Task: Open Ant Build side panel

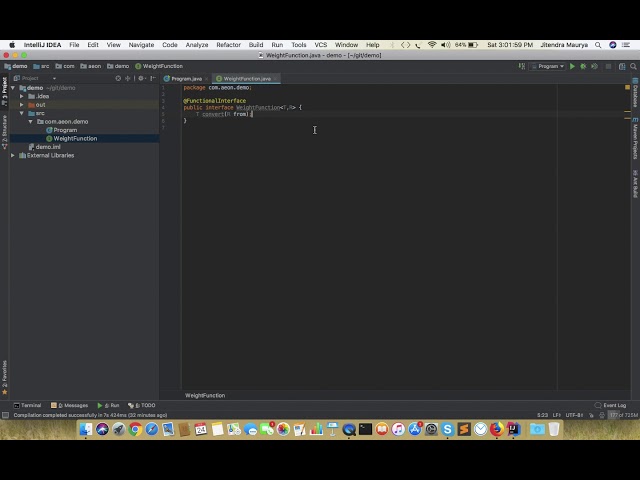Action: [x=636, y=184]
